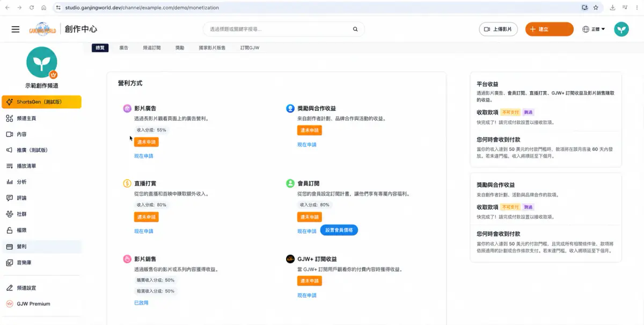
Task: Open ShortsGen (測試版) in the sidebar
Action: 41,102
